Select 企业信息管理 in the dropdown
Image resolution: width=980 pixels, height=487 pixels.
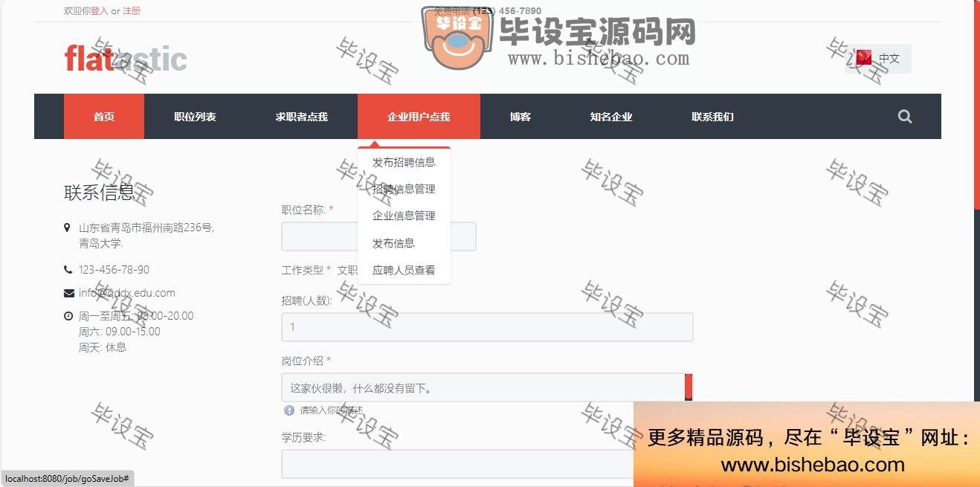pyautogui.click(x=404, y=216)
